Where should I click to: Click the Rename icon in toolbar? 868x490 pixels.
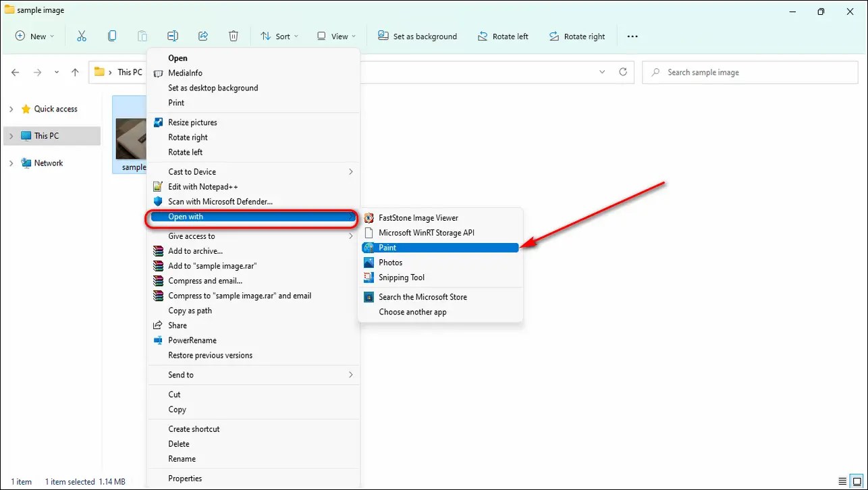(172, 36)
